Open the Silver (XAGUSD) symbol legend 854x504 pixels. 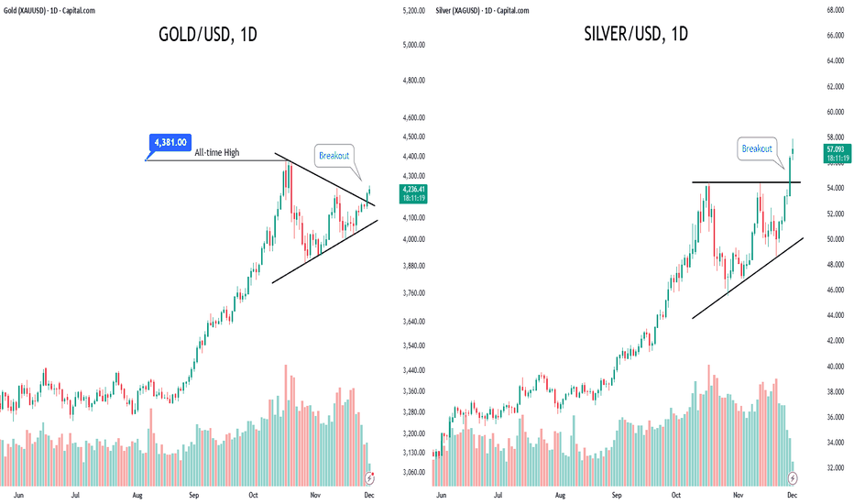(x=487, y=10)
